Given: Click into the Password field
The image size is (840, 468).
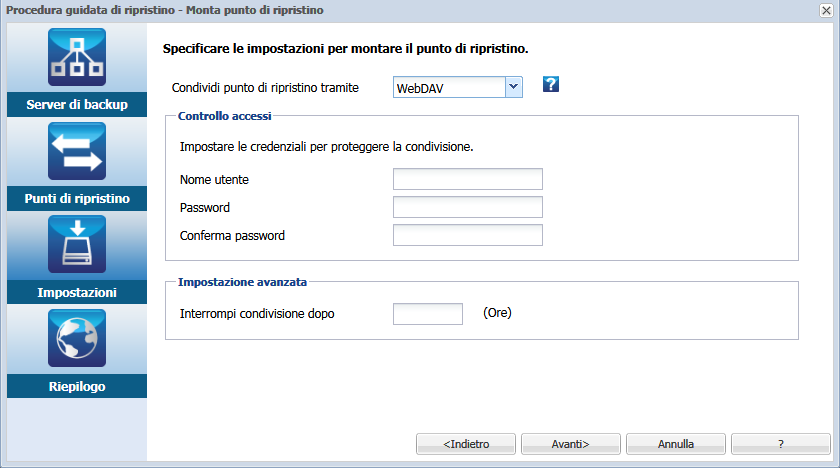Looking at the screenshot, I should pyautogui.click(x=468, y=207).
